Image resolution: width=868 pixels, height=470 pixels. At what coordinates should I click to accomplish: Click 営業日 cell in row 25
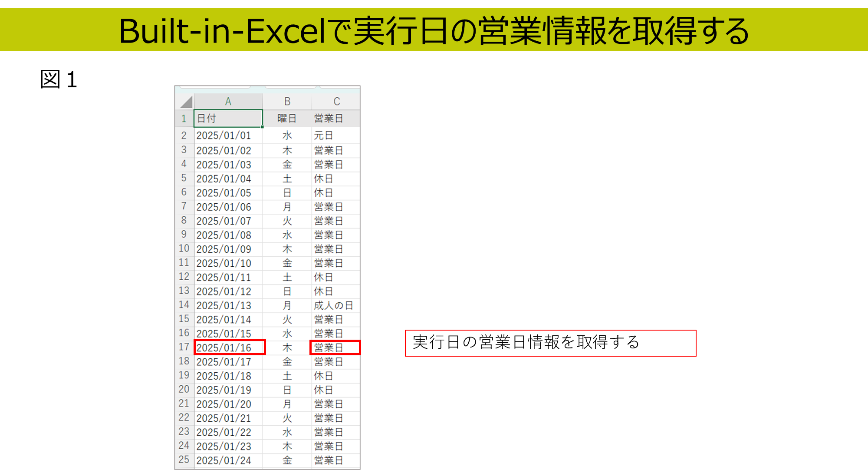tap(336, 460)
